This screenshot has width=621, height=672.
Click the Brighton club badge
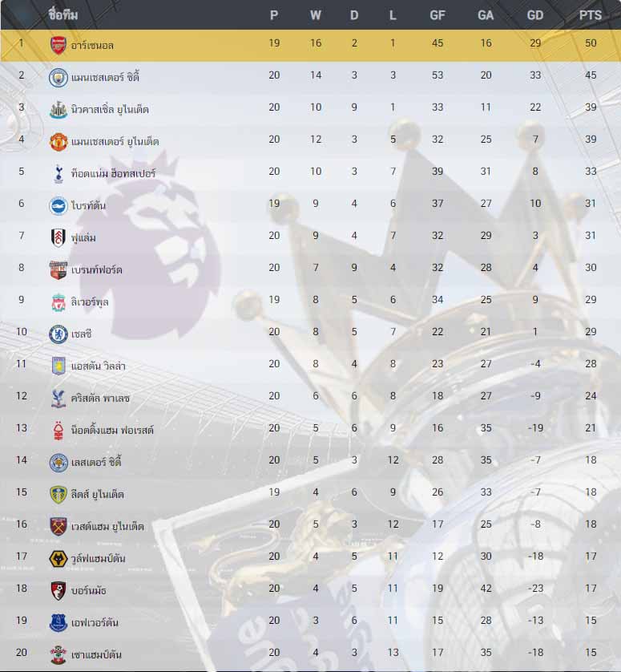point(58,206)
